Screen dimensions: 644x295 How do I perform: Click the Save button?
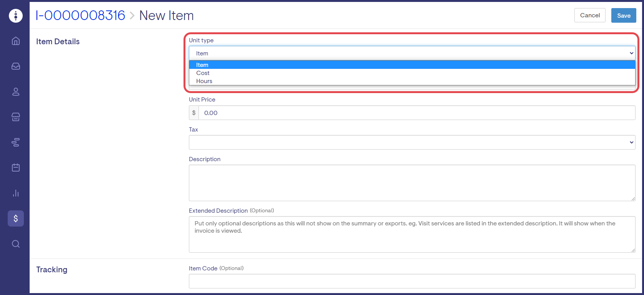pyautogui.click(x=624, y=15)
